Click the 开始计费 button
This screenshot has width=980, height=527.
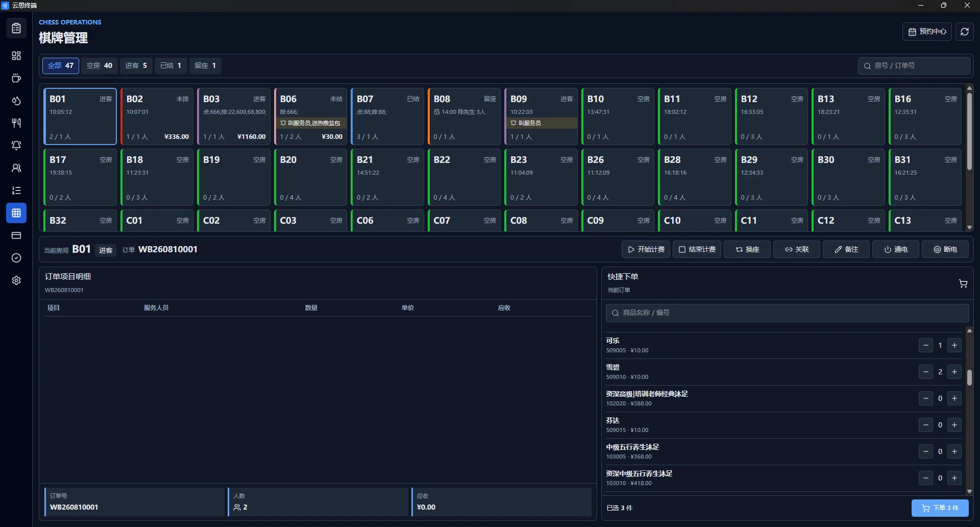pos(646,249)
